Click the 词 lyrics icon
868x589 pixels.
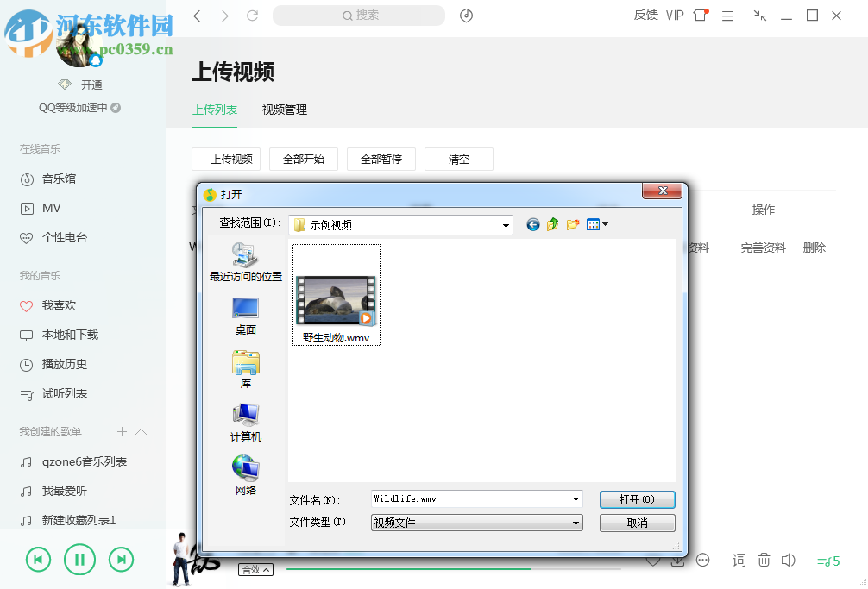coord(739,560)
